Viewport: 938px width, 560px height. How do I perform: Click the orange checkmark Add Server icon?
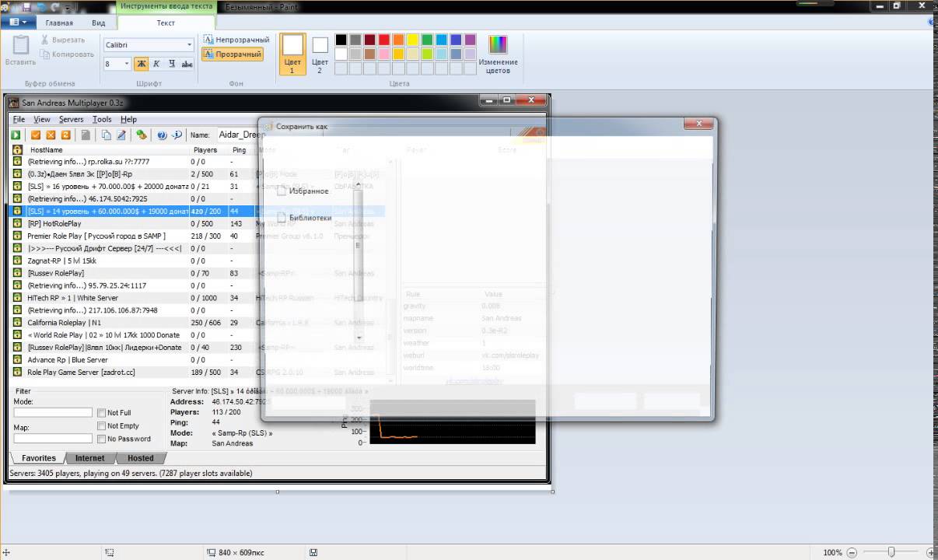coord(36,135)
